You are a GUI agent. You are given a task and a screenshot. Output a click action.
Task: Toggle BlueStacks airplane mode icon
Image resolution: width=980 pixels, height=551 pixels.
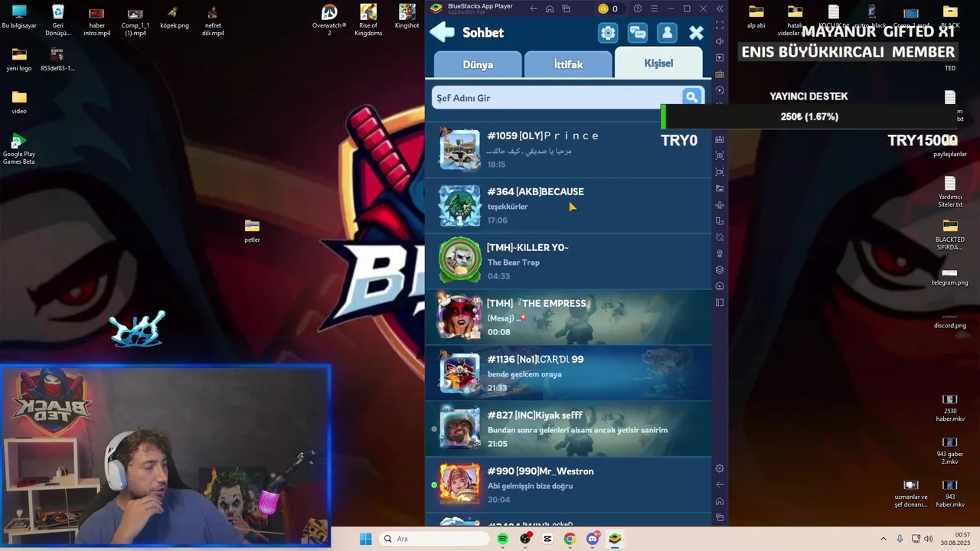pyautogui.click(x=720, y=205)
